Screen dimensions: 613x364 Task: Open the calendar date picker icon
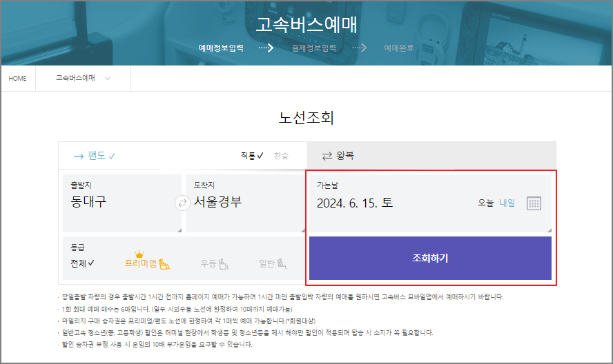tap(534, 203)
